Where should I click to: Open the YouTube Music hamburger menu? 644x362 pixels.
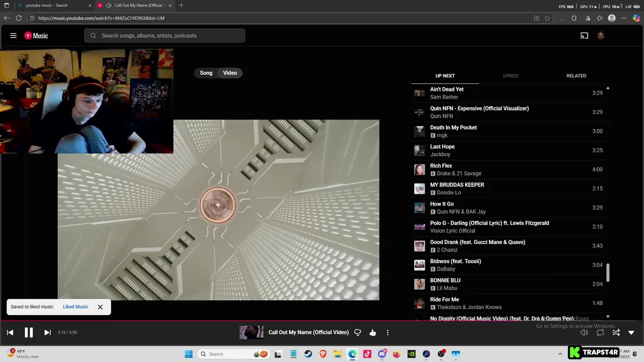pos(14,36)
